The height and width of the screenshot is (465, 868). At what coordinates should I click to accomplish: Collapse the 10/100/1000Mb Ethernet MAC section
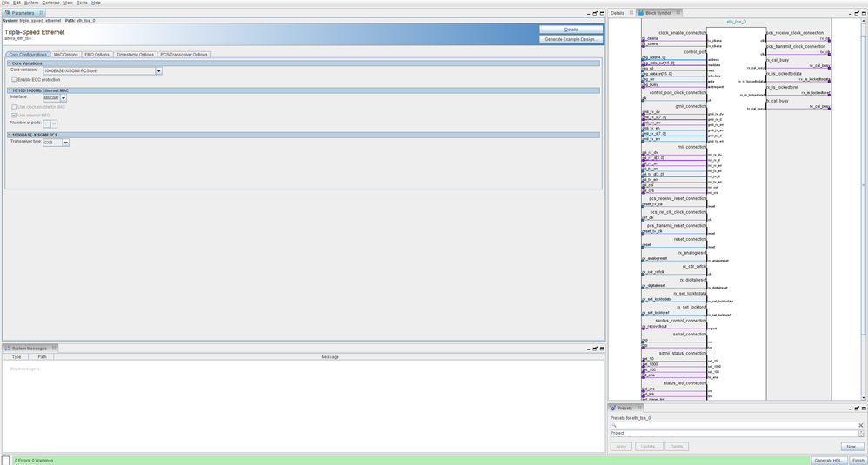pos(9,90)
